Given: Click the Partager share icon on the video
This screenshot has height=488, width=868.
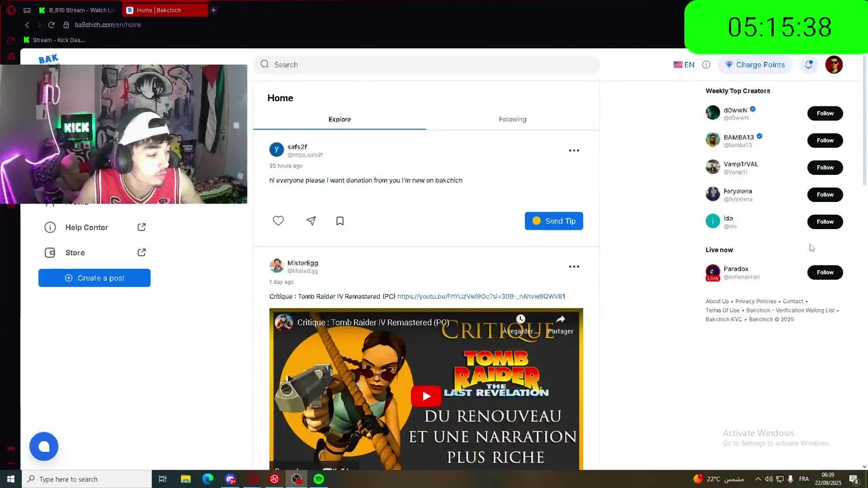Looking at the screenshot, I should coord(560,320).
